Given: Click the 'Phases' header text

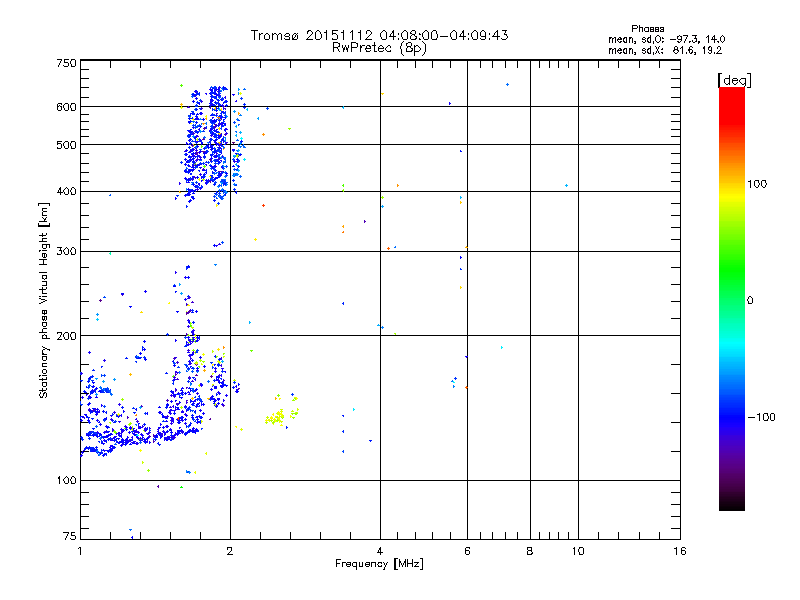Looking at the screenshot, I should [x=647, y=29].
